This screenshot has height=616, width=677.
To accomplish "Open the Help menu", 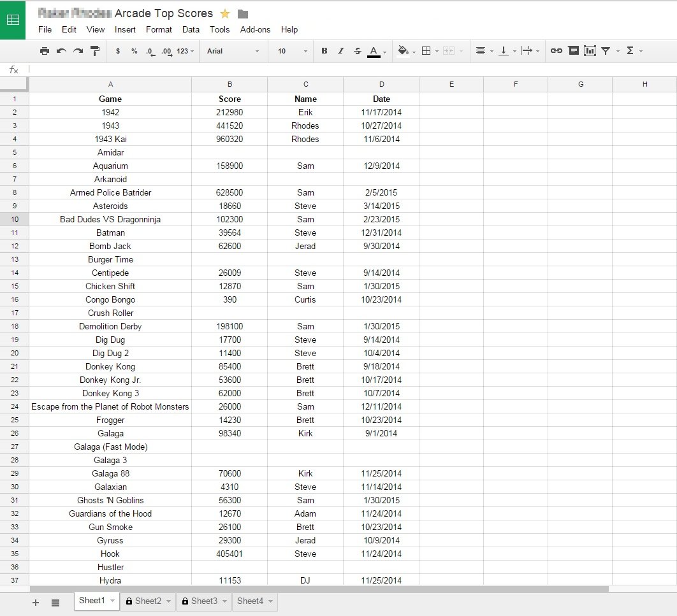I will 289,29.
